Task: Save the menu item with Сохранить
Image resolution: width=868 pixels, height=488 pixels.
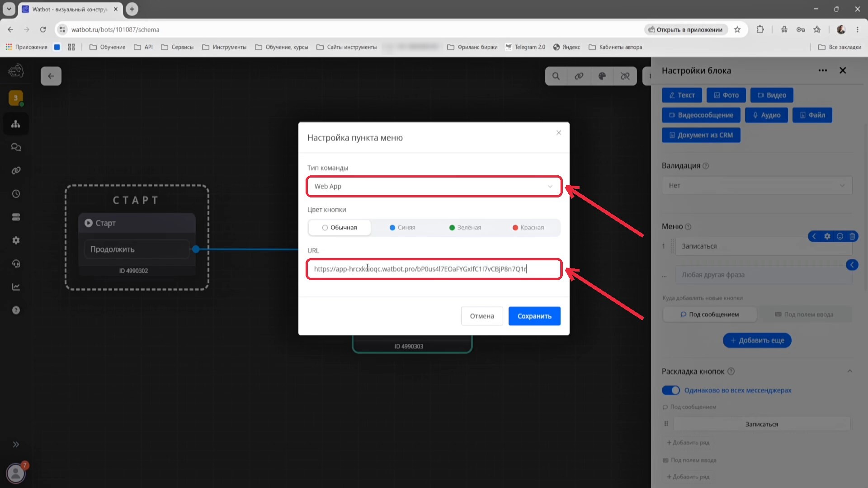Action: pyautogui.click(x=534, y=316)
